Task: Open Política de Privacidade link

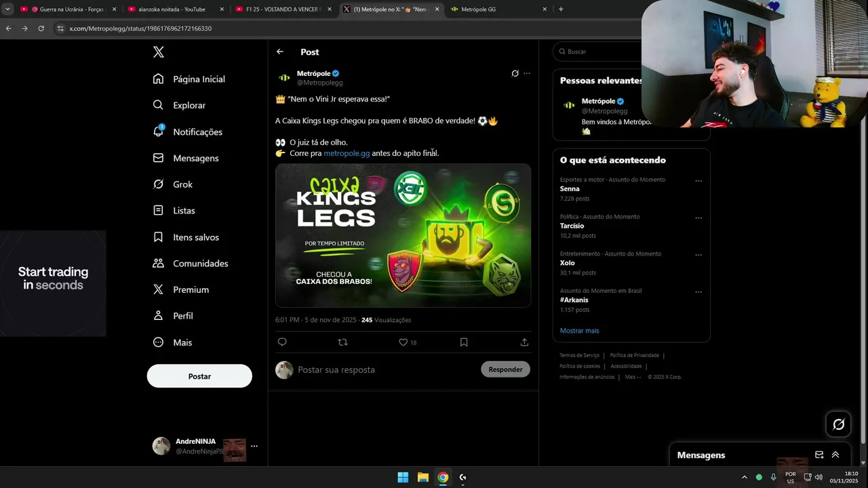Action: pyautogui.click(x=634, y=355)
